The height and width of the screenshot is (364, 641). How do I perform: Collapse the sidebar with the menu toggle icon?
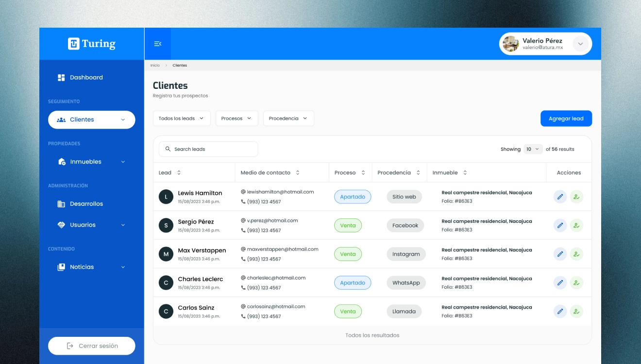(x=157, y=44)
